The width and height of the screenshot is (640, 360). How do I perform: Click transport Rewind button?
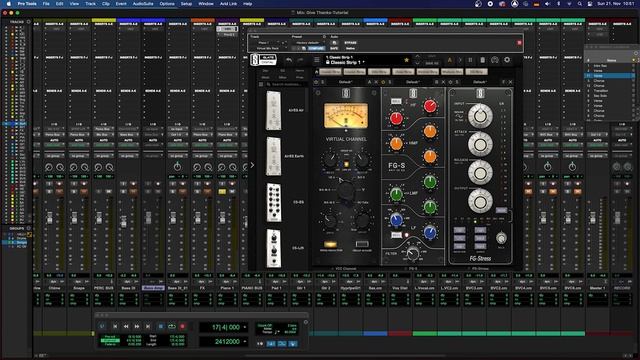pyautogui.click(x=126, y=327)
